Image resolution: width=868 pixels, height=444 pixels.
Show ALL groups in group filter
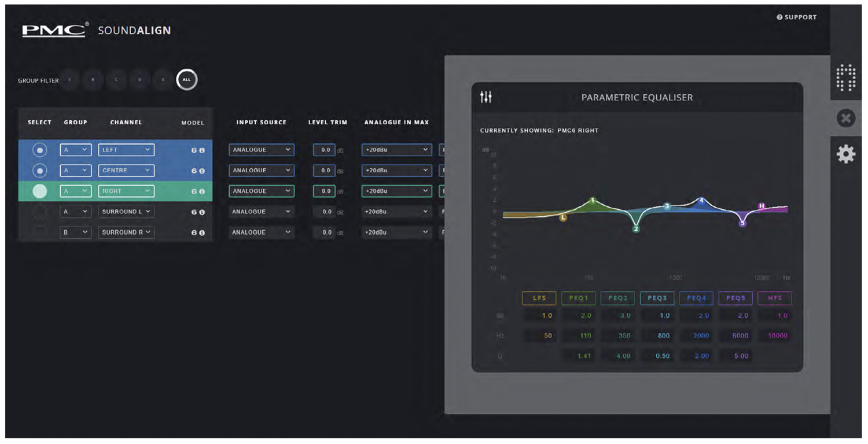186,80
